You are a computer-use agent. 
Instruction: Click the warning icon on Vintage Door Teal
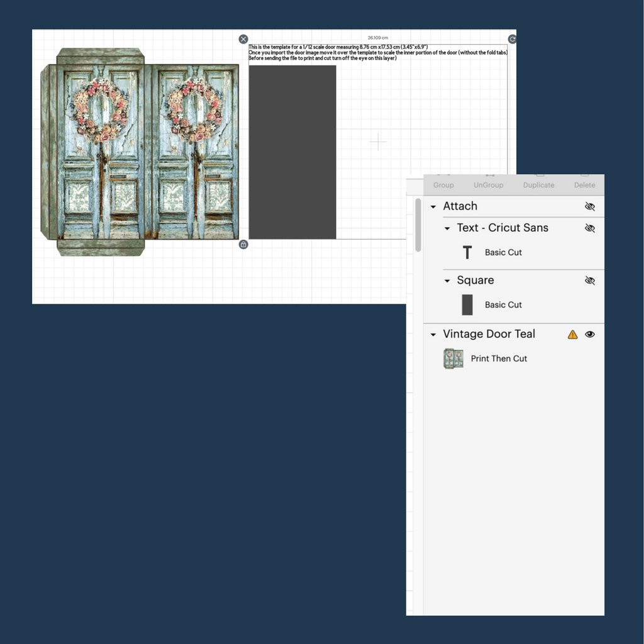pyautogui.click(x=572, y=335)
